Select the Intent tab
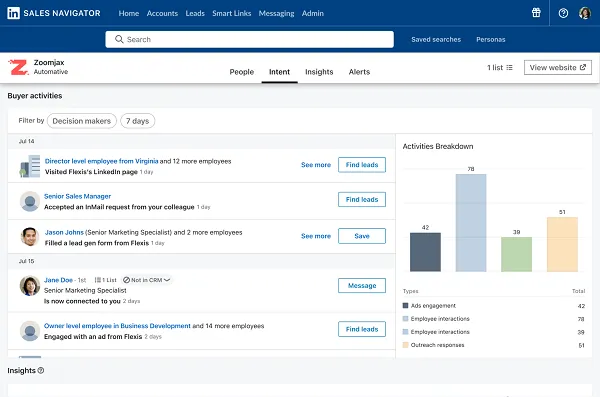 279,72
